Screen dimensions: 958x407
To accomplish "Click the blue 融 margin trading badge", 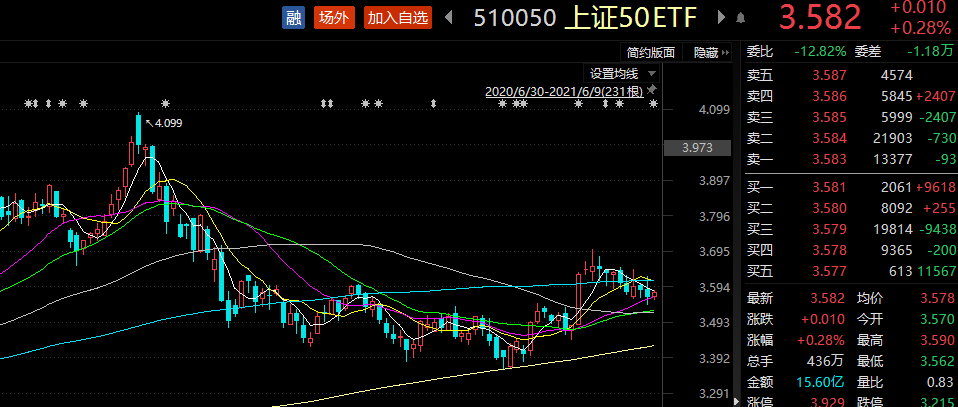I will click(x=293, y=17).
